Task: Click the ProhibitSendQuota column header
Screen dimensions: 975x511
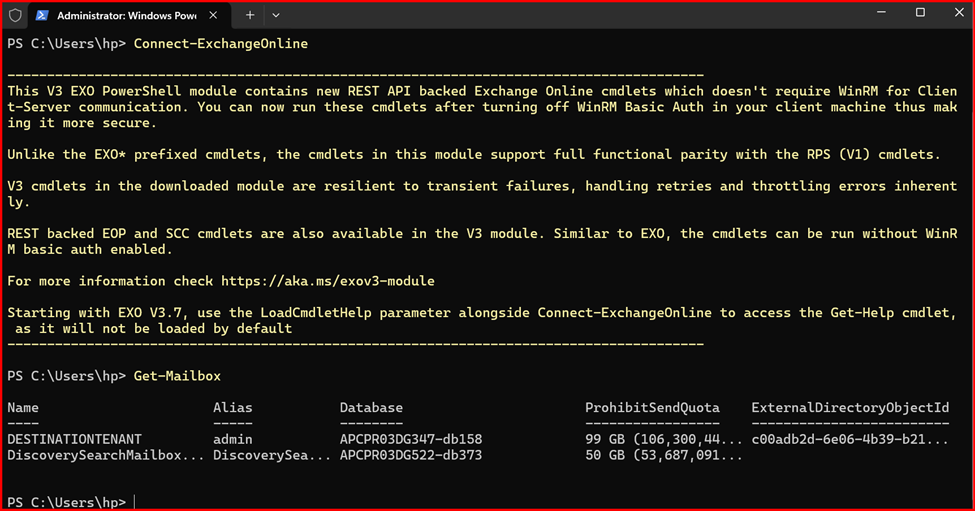Action: 652,408
